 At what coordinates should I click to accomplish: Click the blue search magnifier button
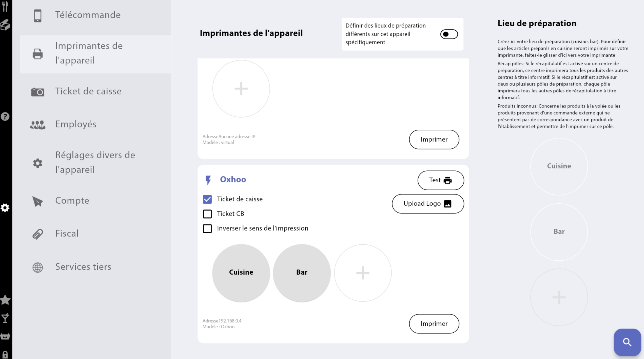click(x=627, y=342)
